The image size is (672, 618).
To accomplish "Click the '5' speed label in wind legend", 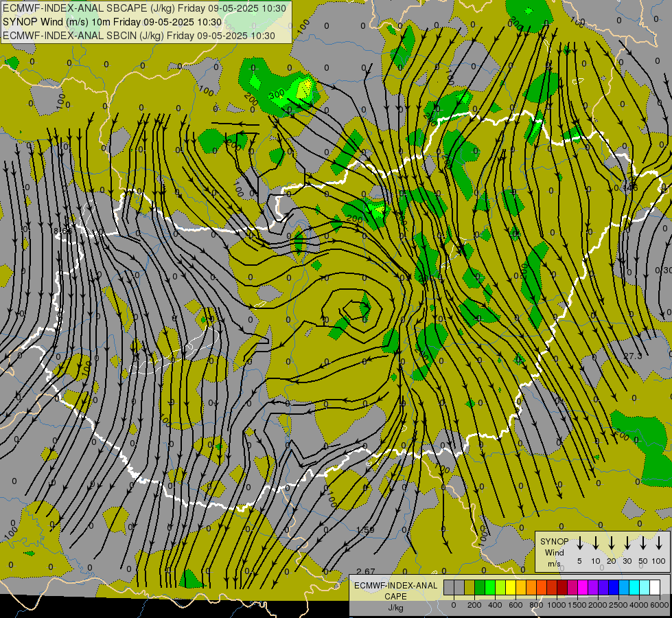I will 579,561.
